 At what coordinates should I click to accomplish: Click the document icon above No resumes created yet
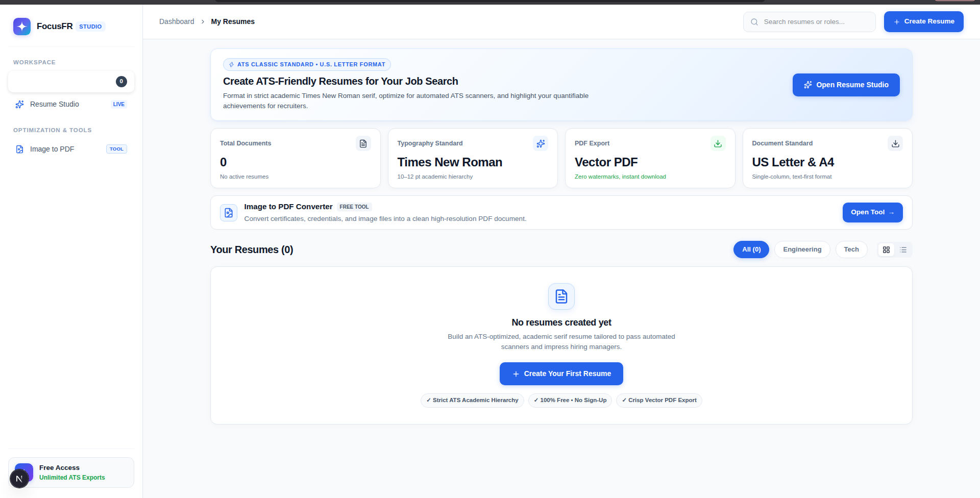click(x=561, y=296)
